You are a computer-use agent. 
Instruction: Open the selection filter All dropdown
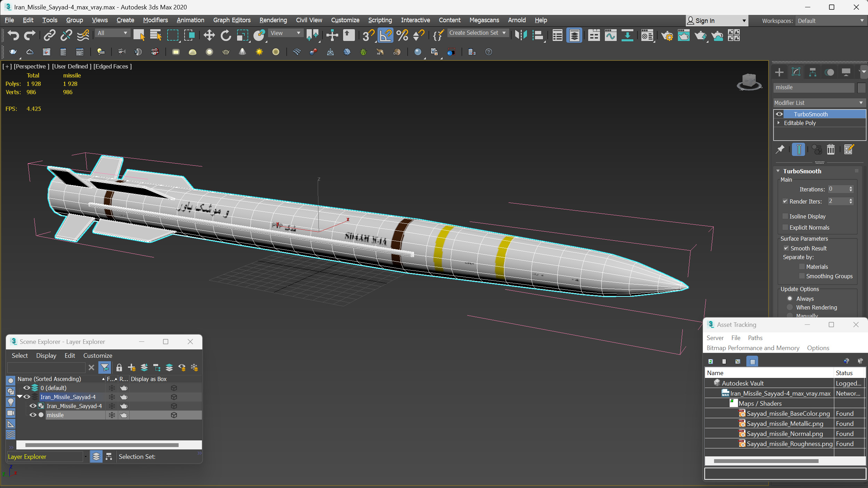(x=112, y=33)
